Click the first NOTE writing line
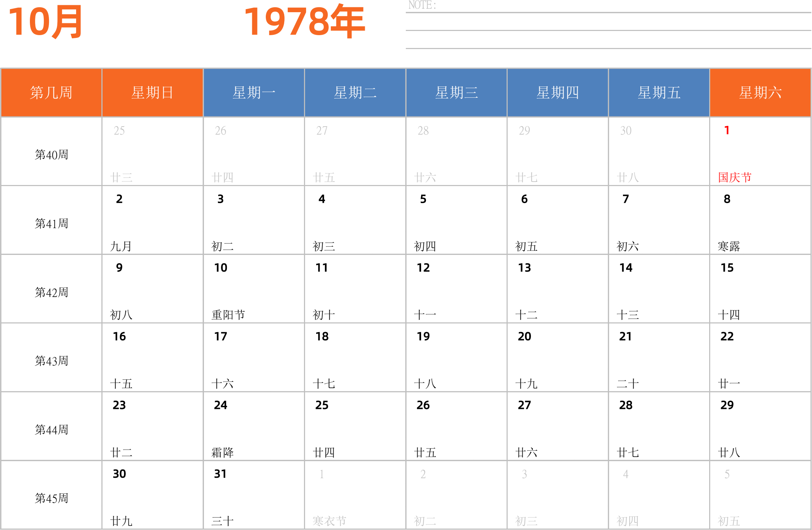 tap(608, 13)
